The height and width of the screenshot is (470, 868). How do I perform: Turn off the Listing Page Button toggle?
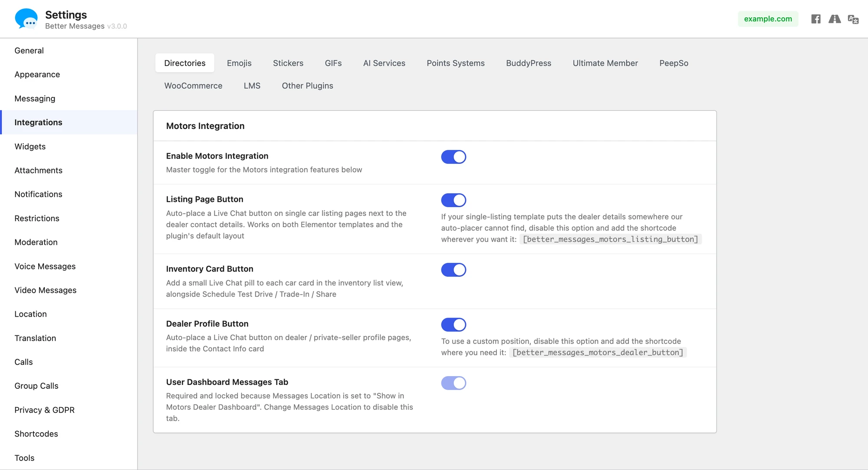point(454,200)
